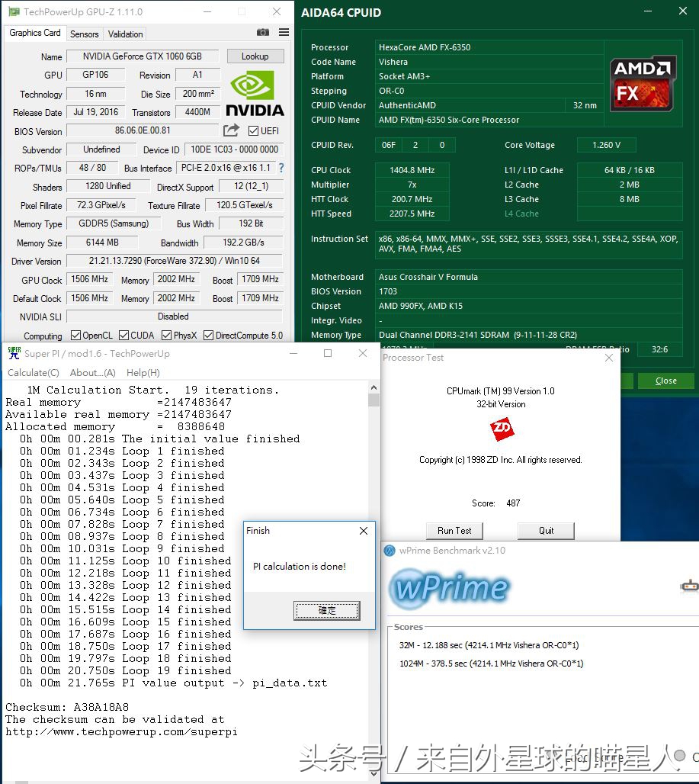Expand the Driver Version field dropdown
Screen dimensions: 699x784
coord(175,262)
